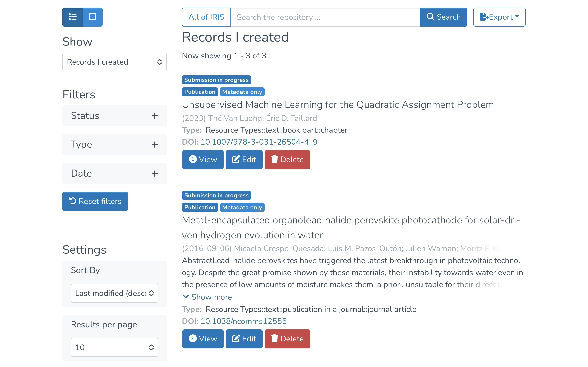Delete the Unsupervised Machine Learning record
This screenshot has width=588, height=367.
[287, 159]
